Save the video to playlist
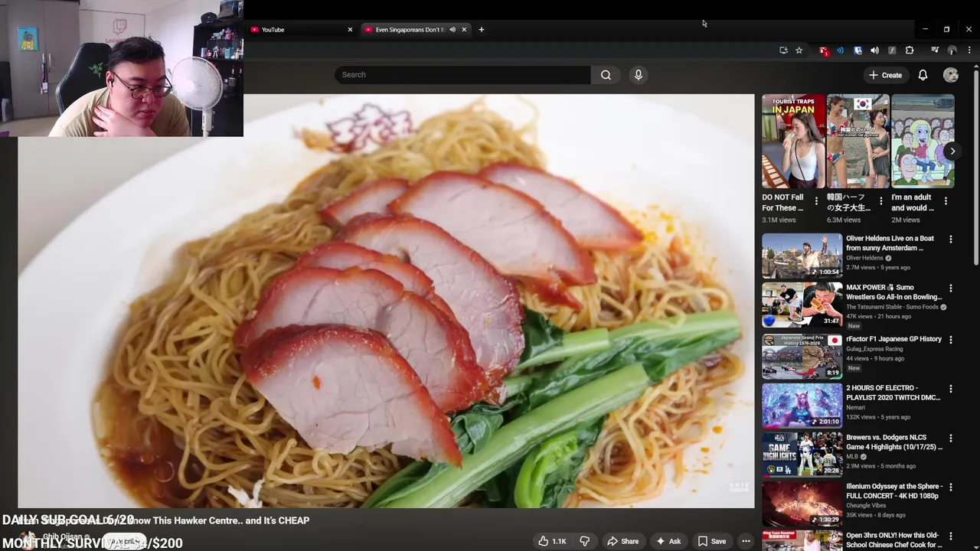Screen dimensions: 980x551 coord(711,541)
